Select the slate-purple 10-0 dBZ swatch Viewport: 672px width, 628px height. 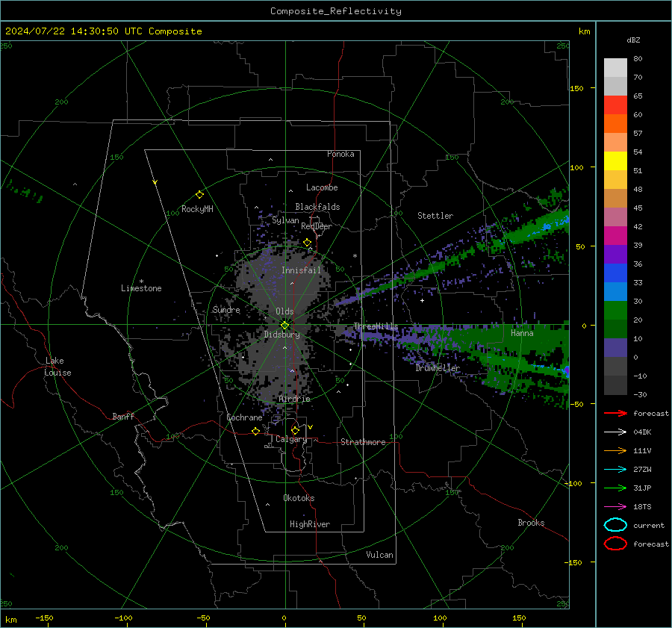coord(615,348)
